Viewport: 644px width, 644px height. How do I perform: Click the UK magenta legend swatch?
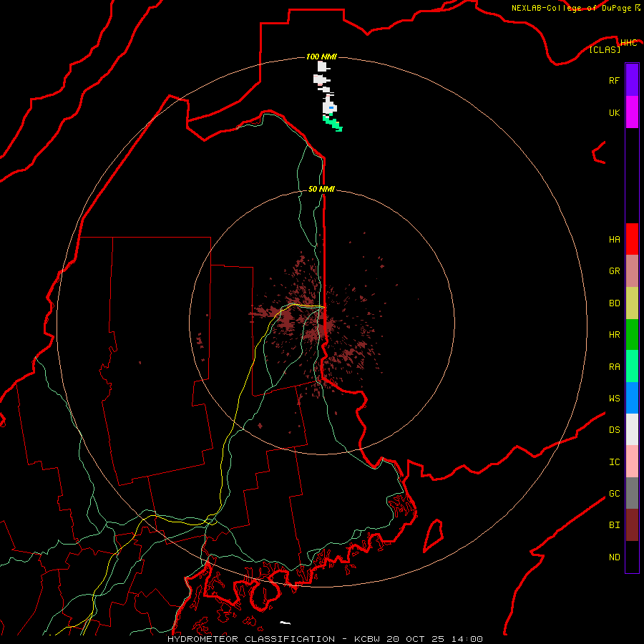(632, 112)
